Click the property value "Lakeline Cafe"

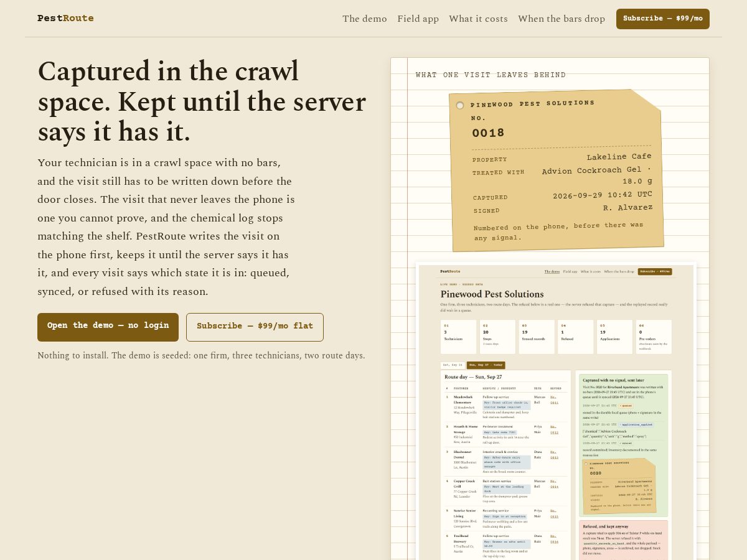pyautogui.click(x=619, y=157)
